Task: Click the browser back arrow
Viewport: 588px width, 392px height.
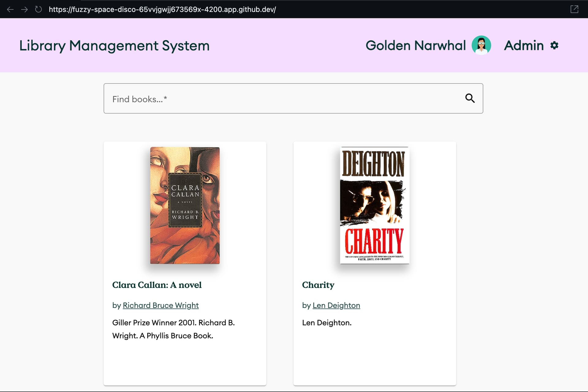Action: 10,9
